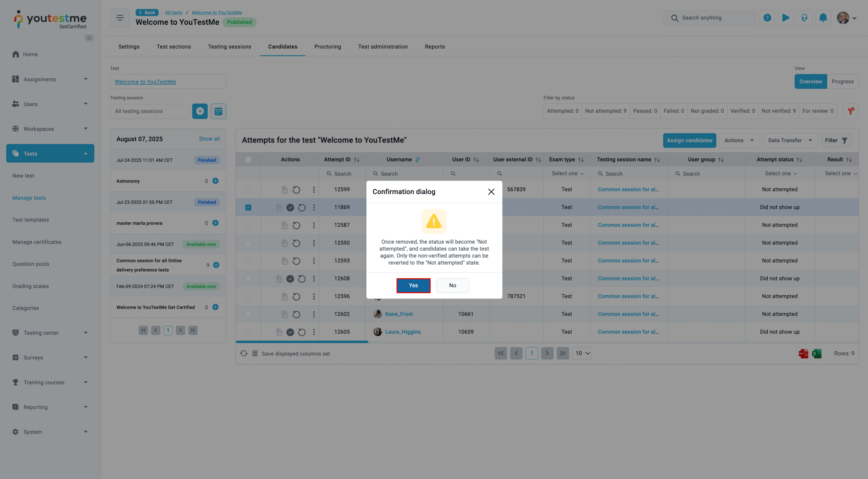
Task: Select the checkbox for attempt 12596
Action: (248, 296)
